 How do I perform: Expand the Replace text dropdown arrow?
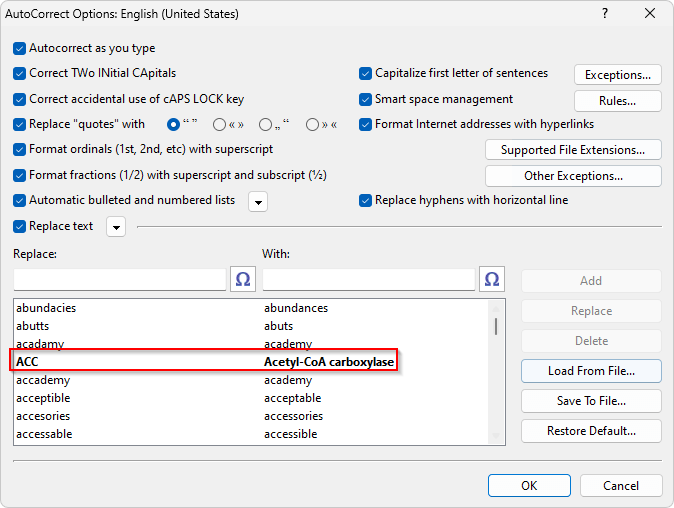(x=116, y=227)
